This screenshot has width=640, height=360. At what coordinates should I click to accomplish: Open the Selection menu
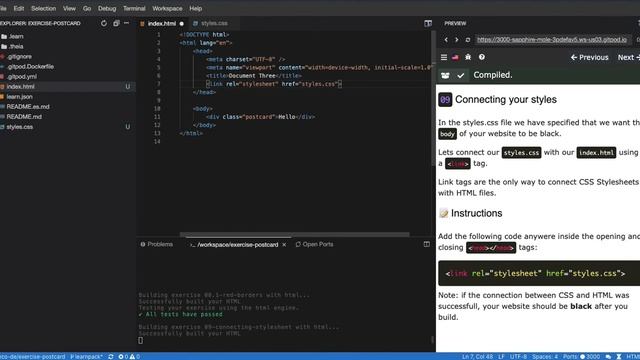(43, 8)
